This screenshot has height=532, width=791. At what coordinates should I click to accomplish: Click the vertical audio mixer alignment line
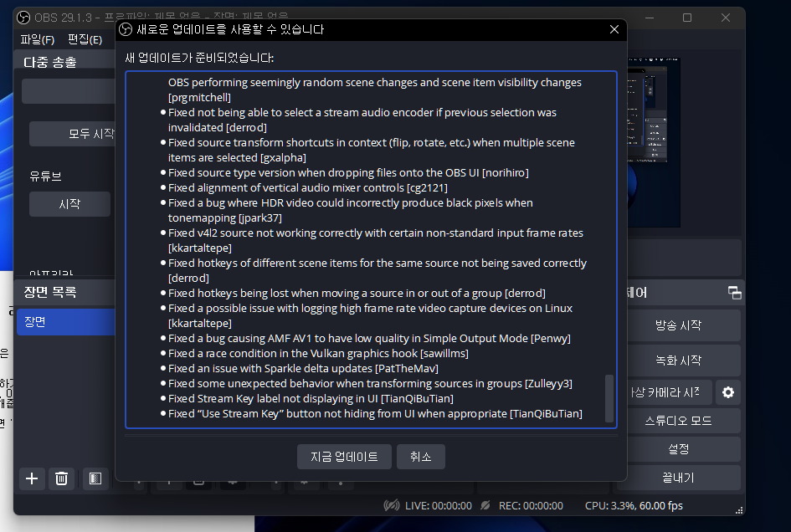coord(308,188)
